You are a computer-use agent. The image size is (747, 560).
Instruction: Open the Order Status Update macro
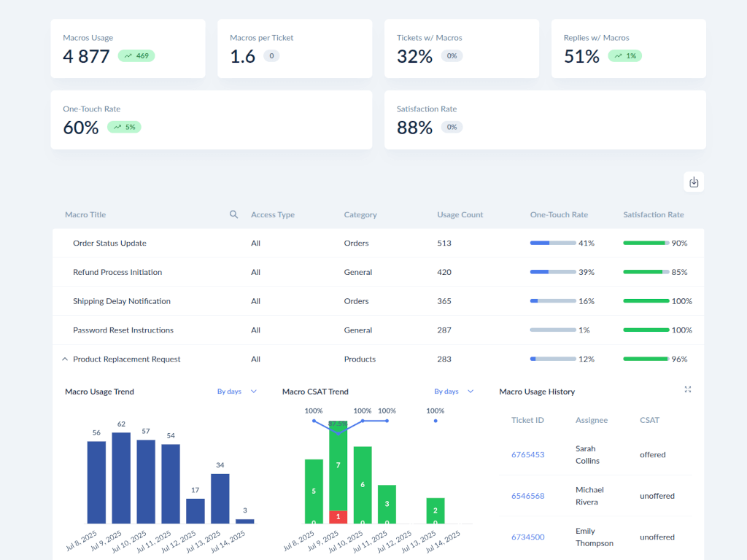109,243
